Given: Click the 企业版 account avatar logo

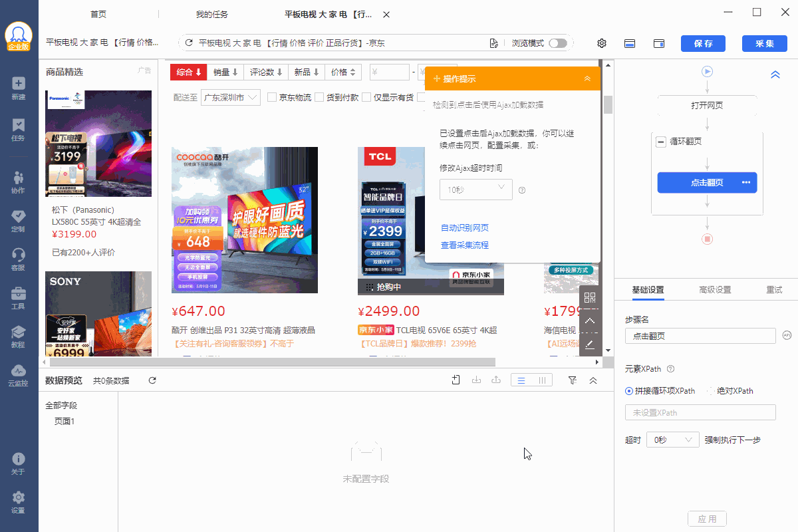Looking at the screenshot, I should coord(19,37).
